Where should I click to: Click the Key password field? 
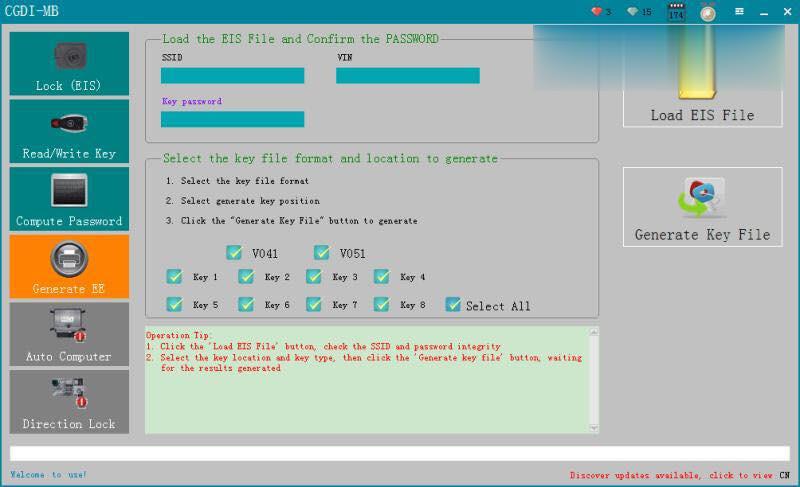[233, 119]
